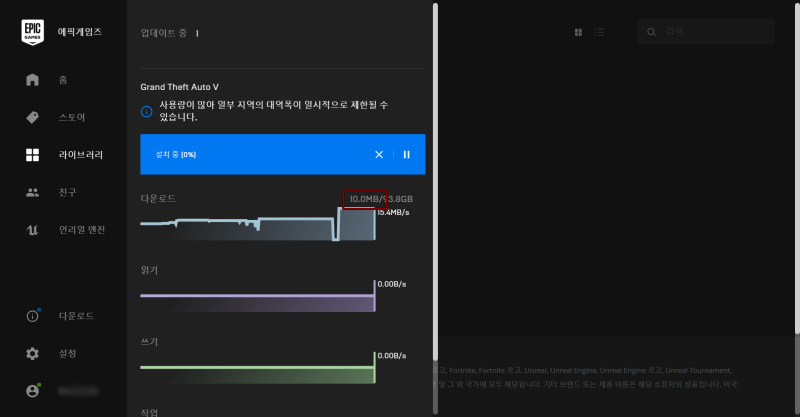Click the 업데이트 중 heading

pyautogui.click(x=164, y=33)
